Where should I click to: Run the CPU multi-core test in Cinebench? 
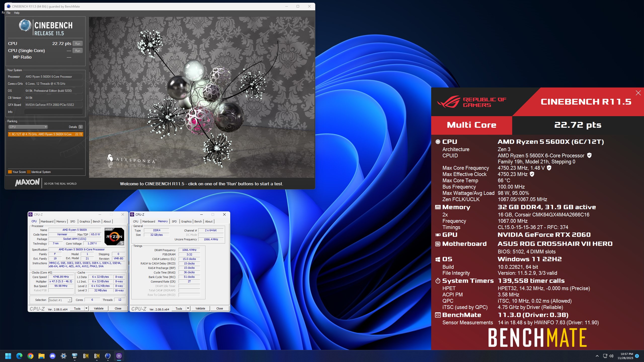click(x=78, y=44)
